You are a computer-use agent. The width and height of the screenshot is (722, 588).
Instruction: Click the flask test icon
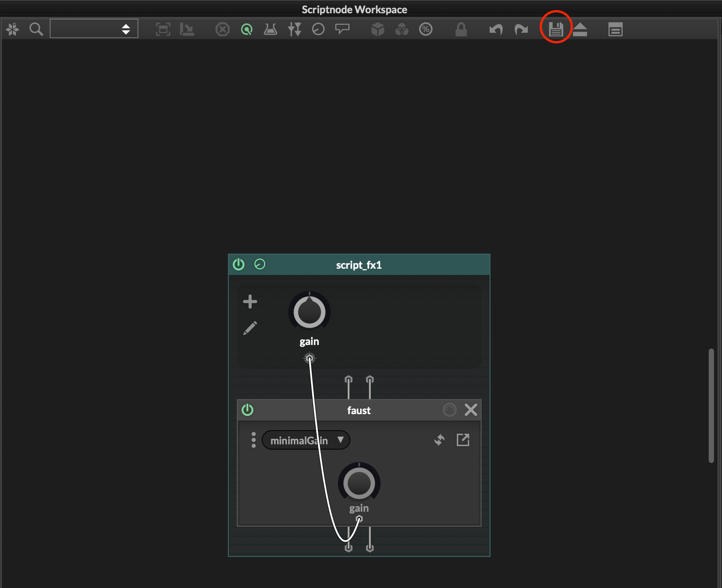pos(271,30)
